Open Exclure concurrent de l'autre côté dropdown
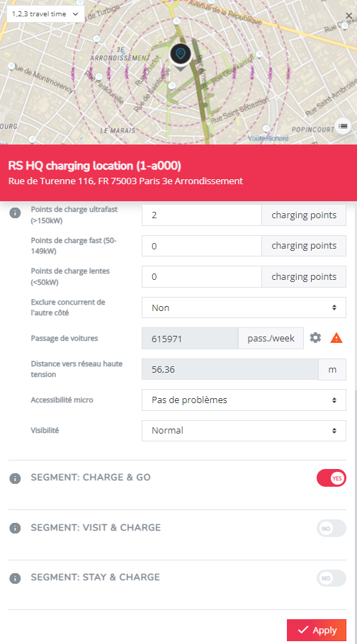This screenshot has width=357, height=644. point(244,307)
